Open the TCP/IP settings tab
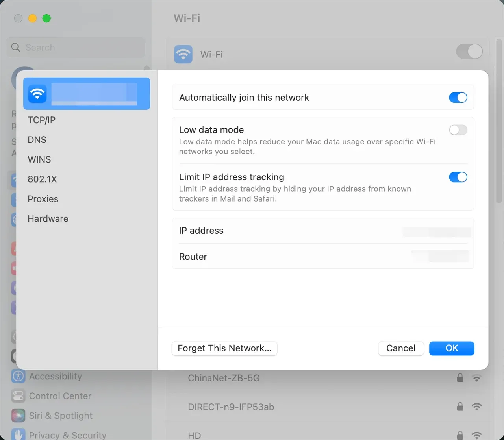The height and width of the screenshot is (440, 504). (41, 120)
